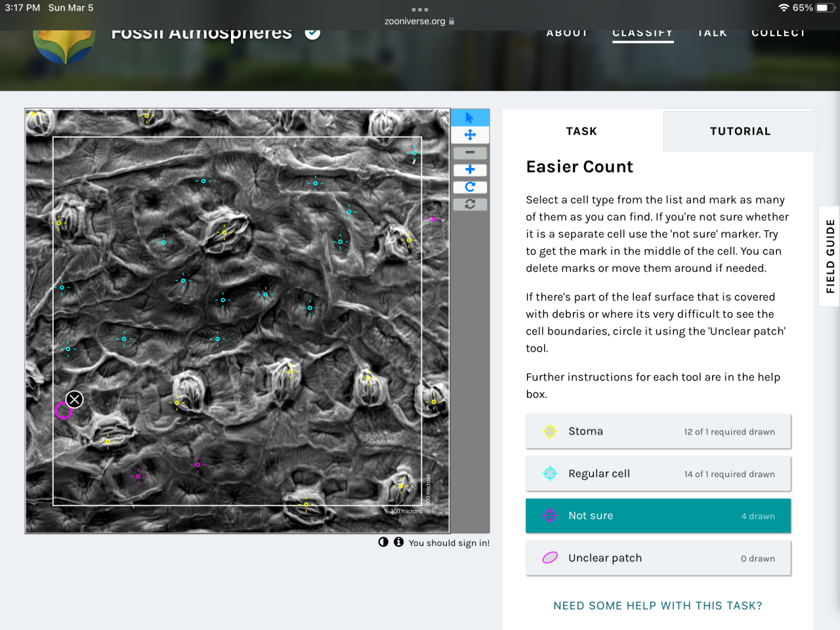840x630 pixels.
Task: Click the 'You should sign in!' message
Action: 449,543
